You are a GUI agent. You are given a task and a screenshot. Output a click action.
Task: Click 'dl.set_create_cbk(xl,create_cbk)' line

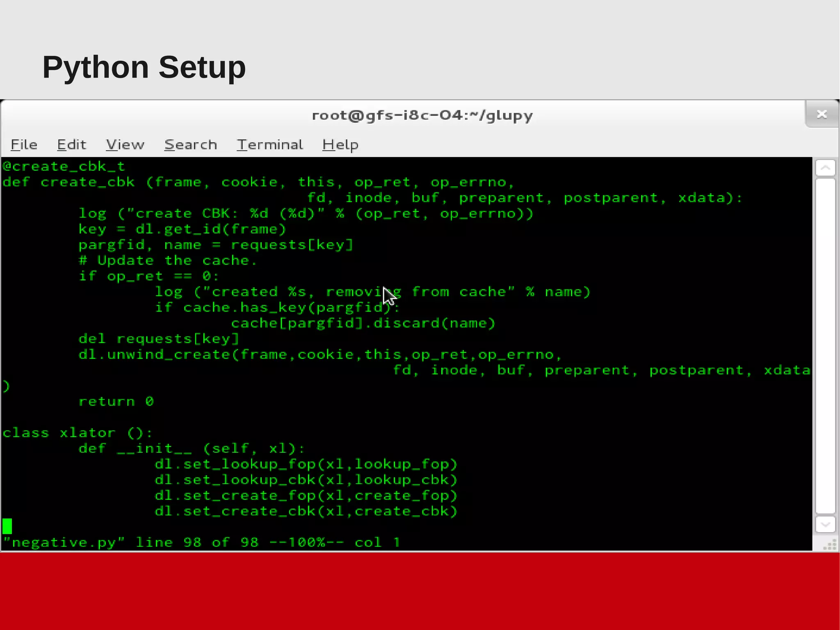[x=306, y=511]
